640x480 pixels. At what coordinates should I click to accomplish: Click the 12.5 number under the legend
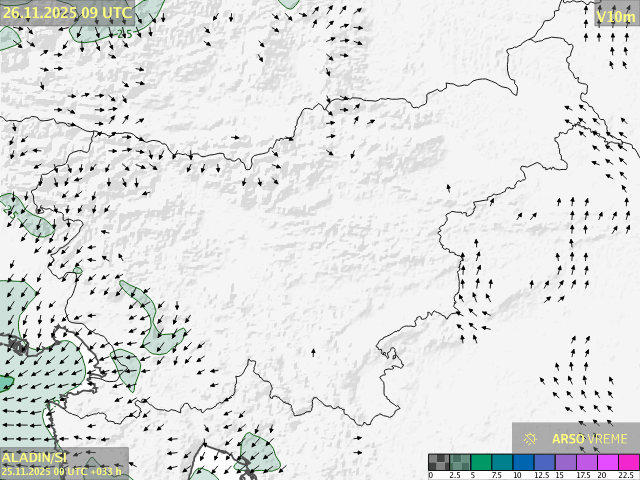(540, 475)
